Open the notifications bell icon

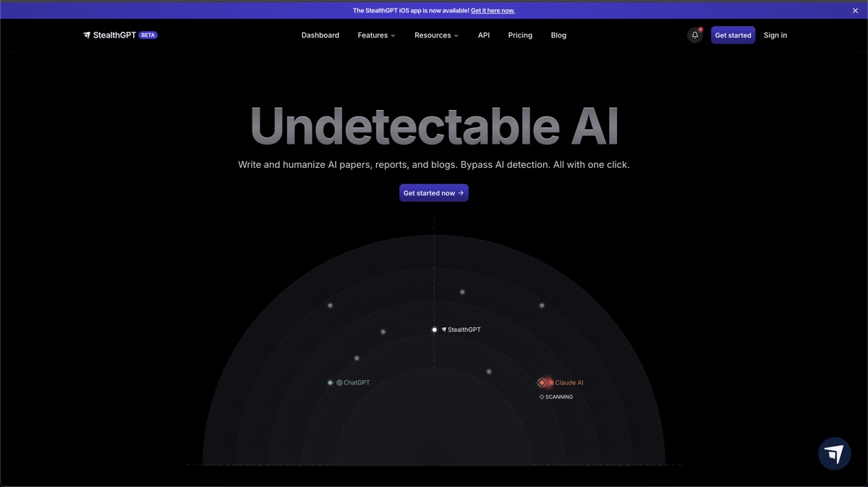pyautogui.click(x=694, y=35)
